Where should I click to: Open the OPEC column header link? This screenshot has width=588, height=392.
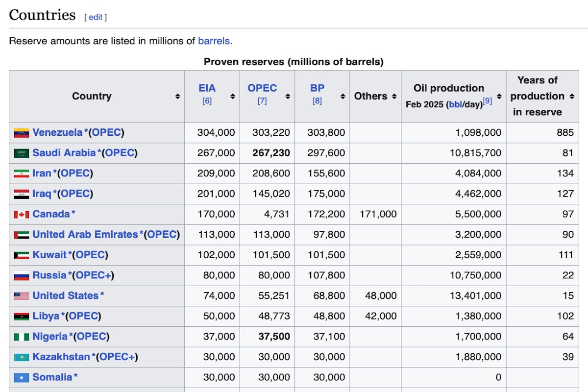coord(262,88)
